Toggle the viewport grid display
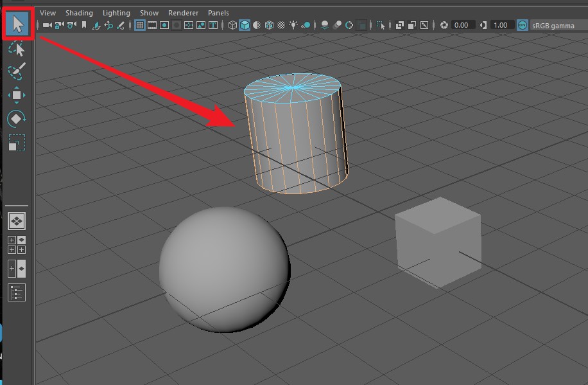The height and width of the screenshot is (385, 588). 139,25
